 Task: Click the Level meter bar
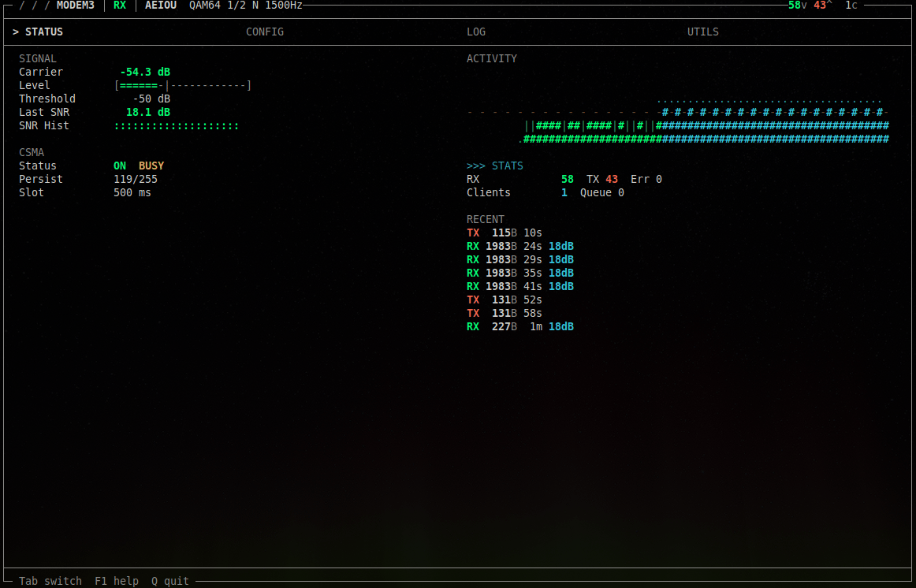[x=183, y=85]
